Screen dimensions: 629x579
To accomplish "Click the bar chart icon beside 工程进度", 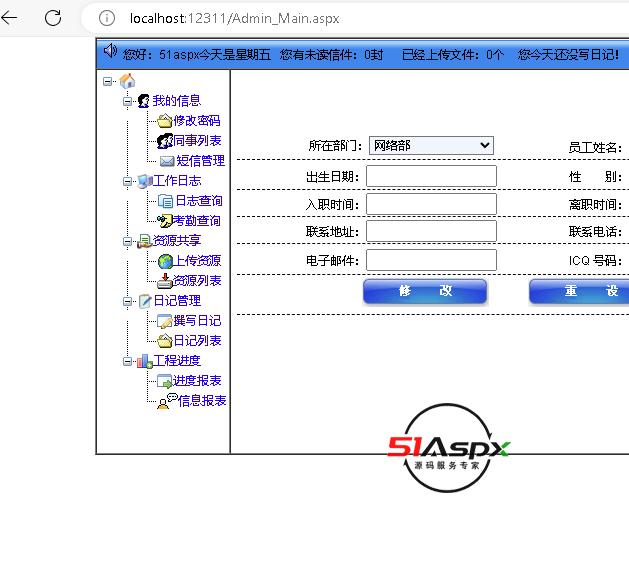I will [x=145, y=361].
